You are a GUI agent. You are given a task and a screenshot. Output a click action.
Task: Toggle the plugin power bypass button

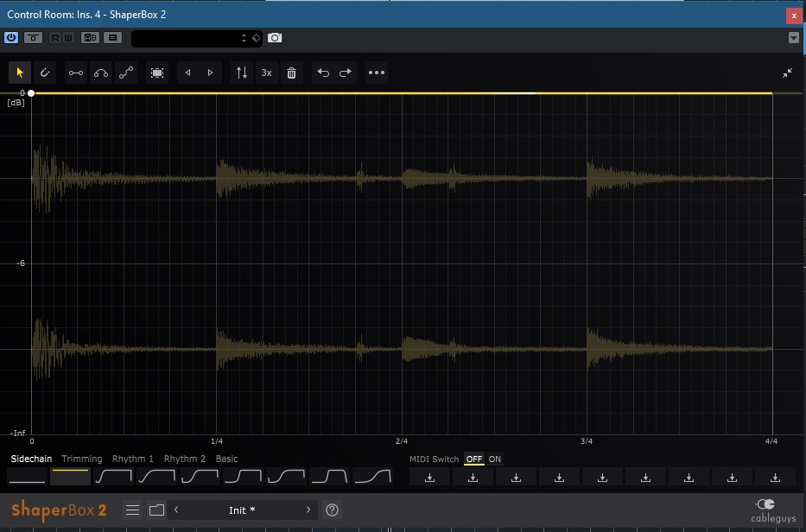coord(11,37)
